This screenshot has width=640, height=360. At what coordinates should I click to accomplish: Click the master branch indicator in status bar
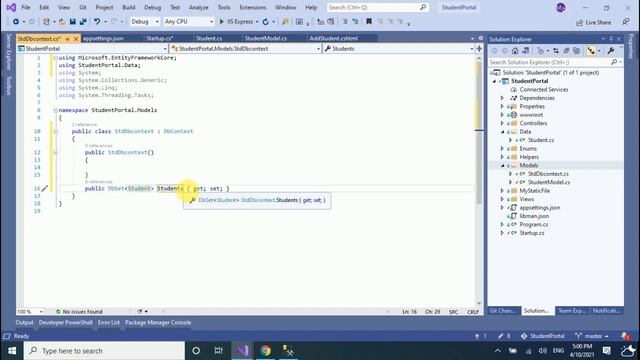point(592,336)
